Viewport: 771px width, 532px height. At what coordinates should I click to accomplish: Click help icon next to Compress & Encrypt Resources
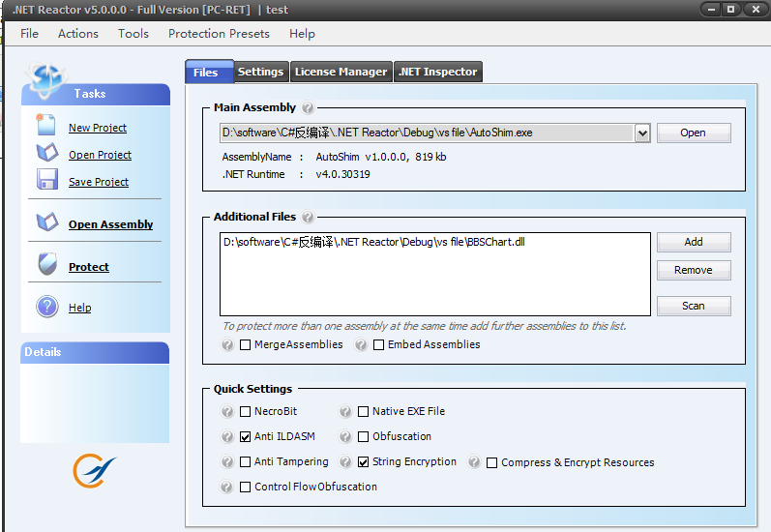coord(474,461)
